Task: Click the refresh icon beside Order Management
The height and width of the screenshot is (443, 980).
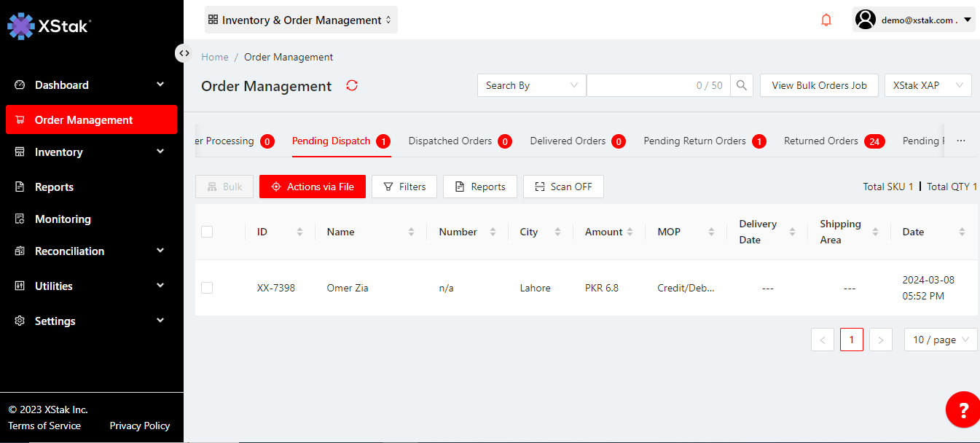Action: pyautogui.click(x=352, y=85)
